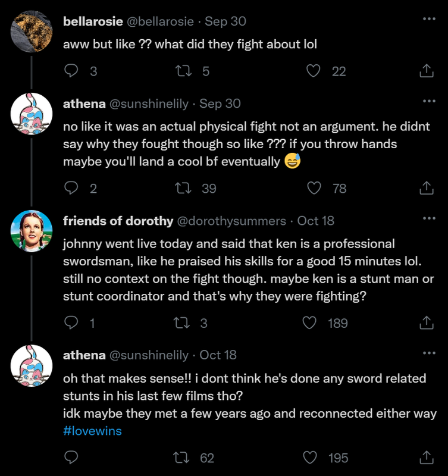Share bellarosie's tweet
448x476 pixels.
pyautogui.click(x=427, y=71)
